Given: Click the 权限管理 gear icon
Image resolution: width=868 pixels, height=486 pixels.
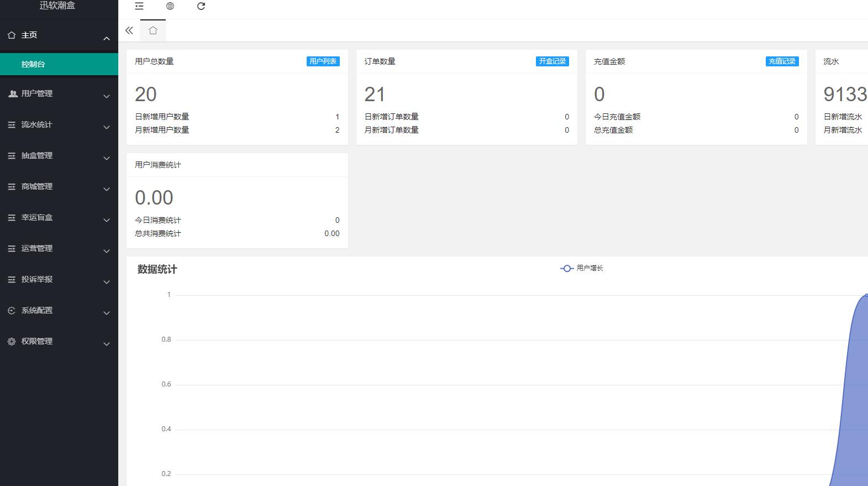Looking at the screenshot, I should click(x=12, y=342).
